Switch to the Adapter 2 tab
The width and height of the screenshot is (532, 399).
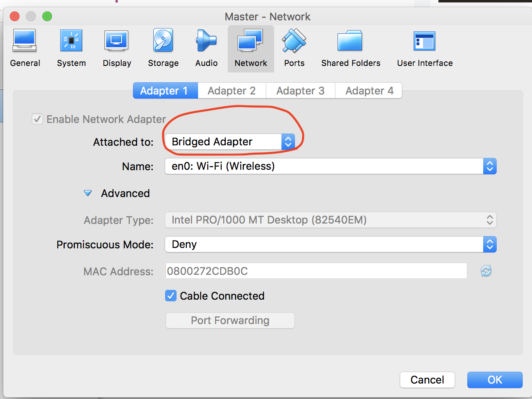click(x=231, y=90)
